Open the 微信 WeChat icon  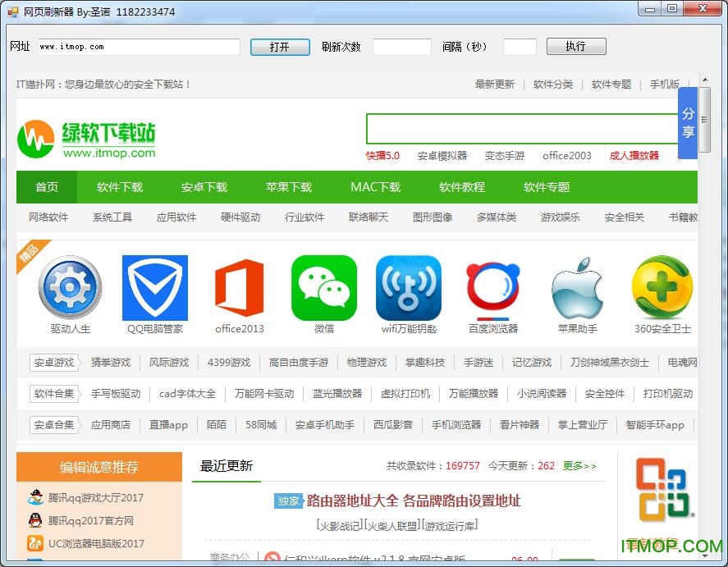[x=324, y=288]
